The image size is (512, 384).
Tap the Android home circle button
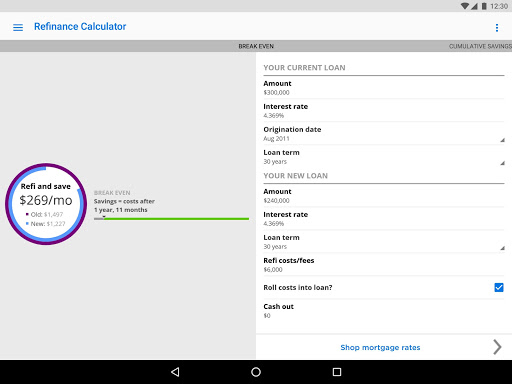point(256,372)
